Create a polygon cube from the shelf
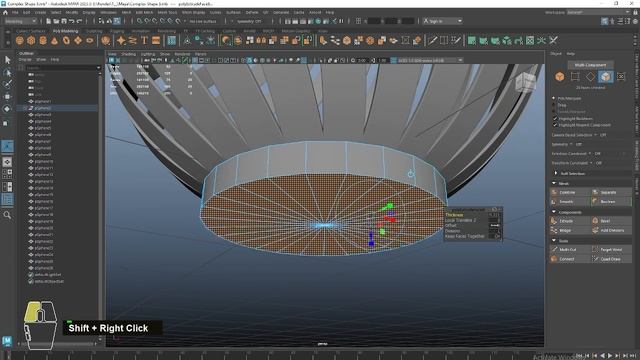The image size is (640, 360). click(31, 40)
